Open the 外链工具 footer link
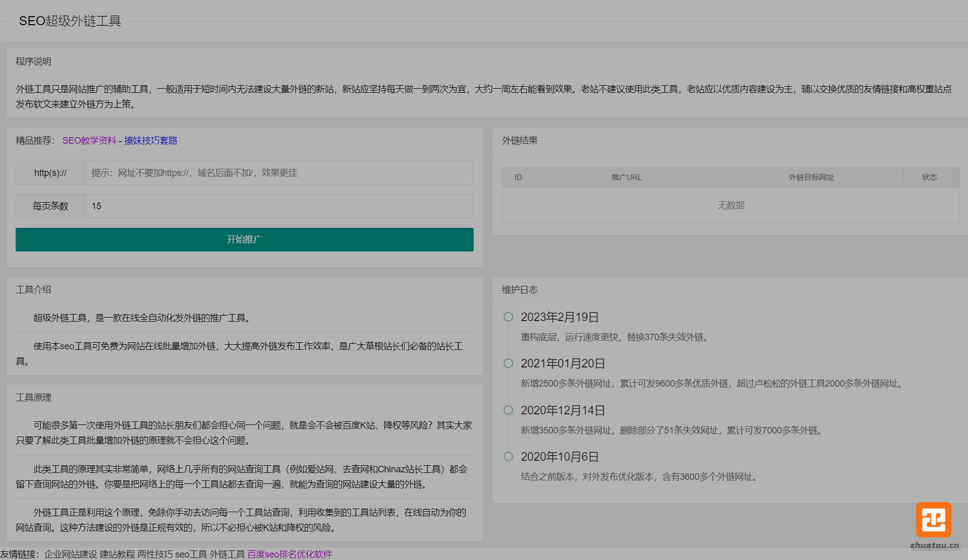The image size is (968, 560). 226,554
